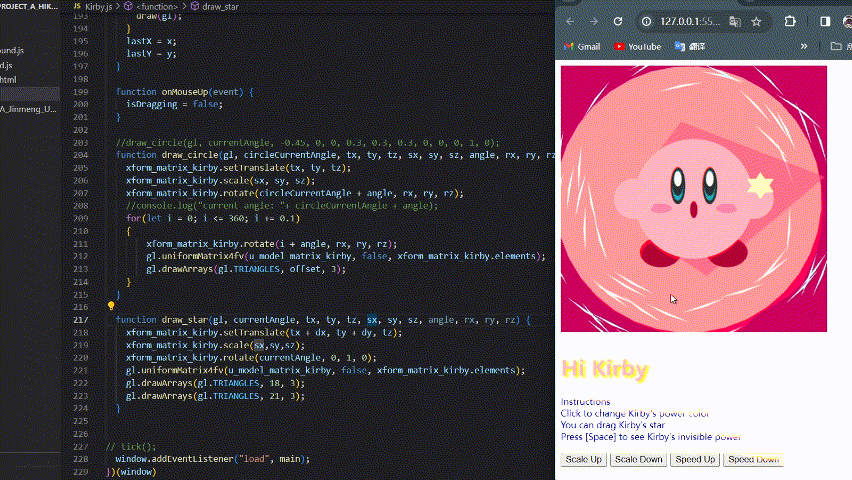Click 'function draw_circle' declaration text

tap(167, 155)
